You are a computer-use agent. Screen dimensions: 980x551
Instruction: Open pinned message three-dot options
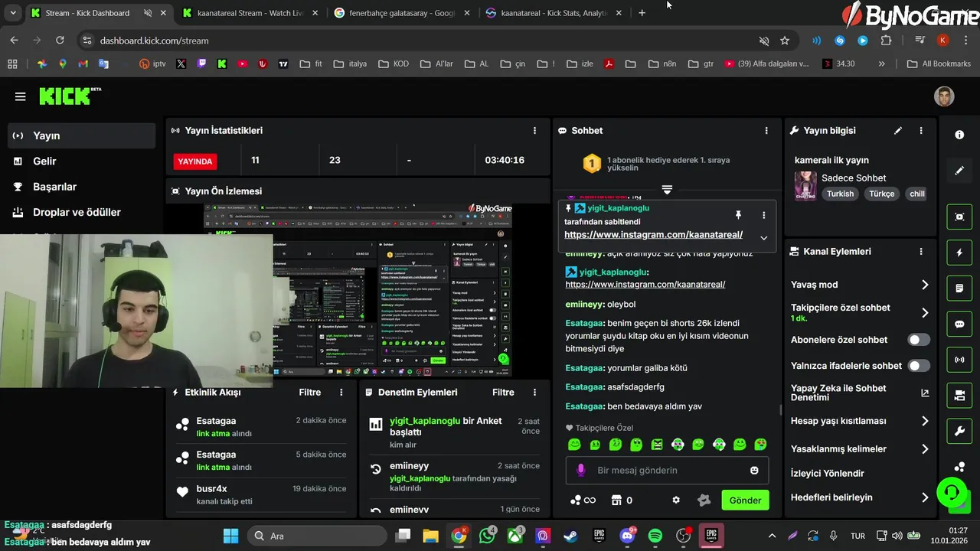pyautogui.click(x=763, y=215)
